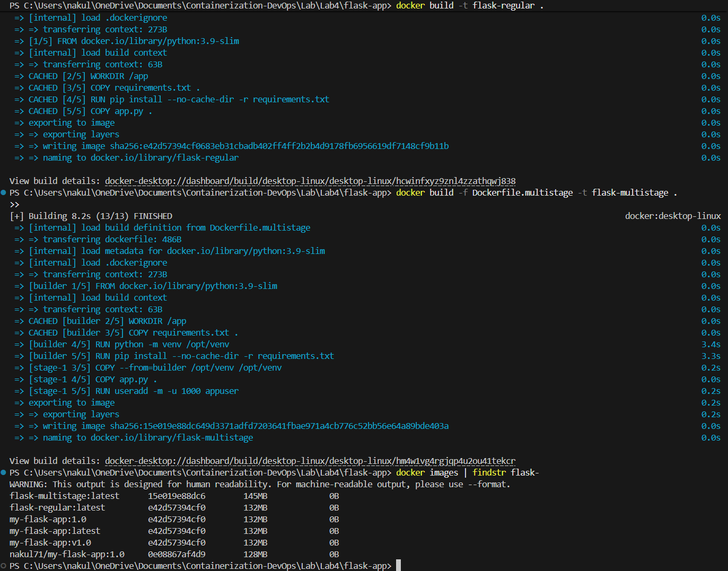Click the 128MB size value
Viewport: 728px width, 571px height.
[x=255, y=555]
